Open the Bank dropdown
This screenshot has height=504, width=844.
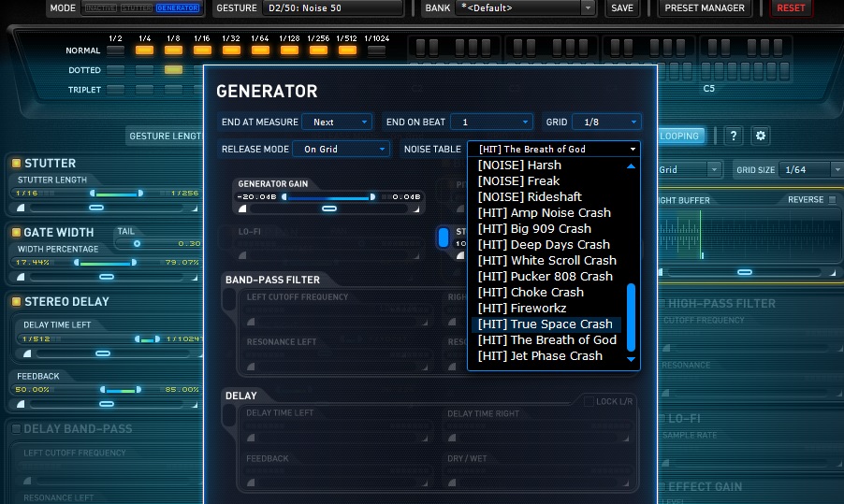525,8
